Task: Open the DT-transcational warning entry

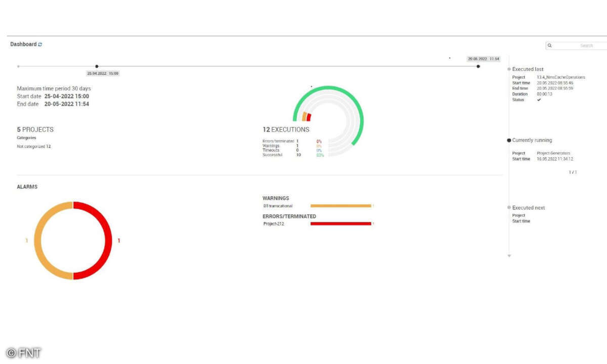Action: point(278,206)
